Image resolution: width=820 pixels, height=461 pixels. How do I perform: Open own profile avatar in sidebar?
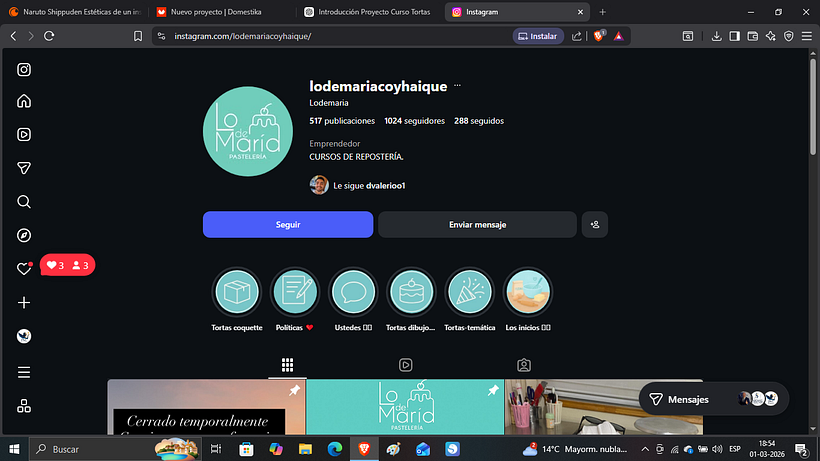point(24,336)
